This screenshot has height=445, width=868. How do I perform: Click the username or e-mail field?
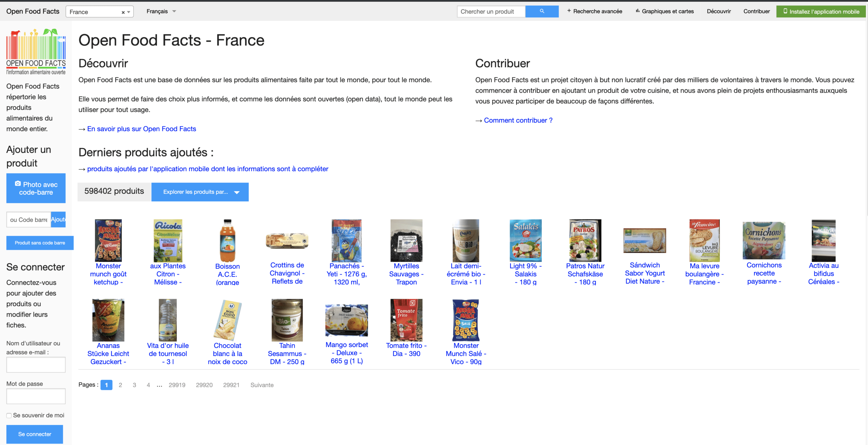coord(36,365)
